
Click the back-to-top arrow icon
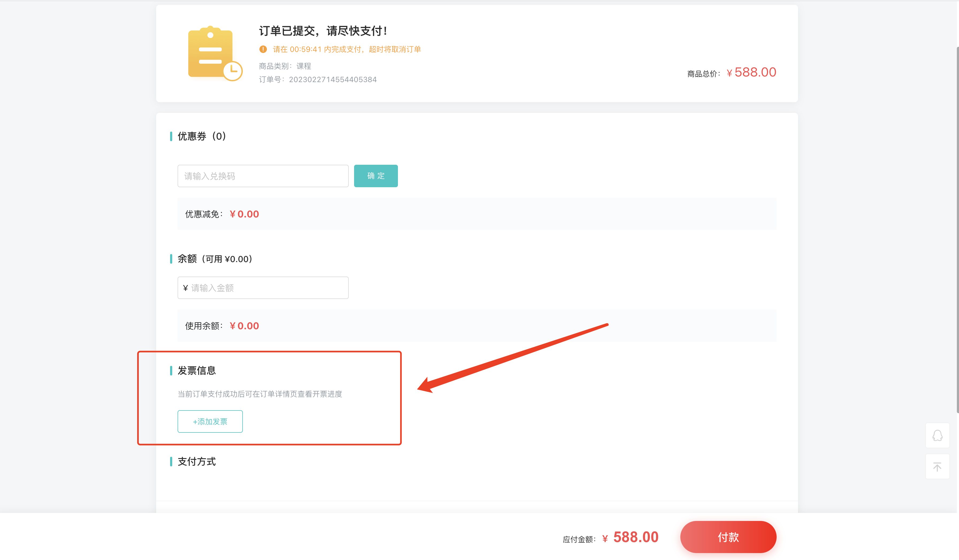point(937,466)
